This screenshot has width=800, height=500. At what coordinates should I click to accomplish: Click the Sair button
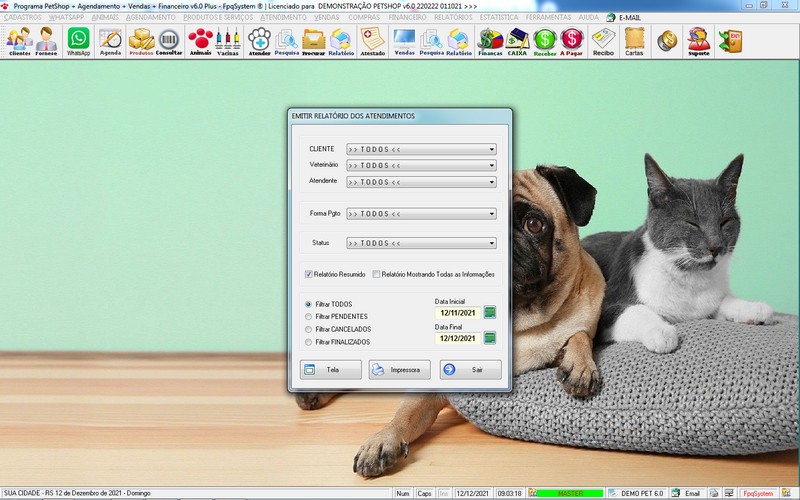click(470, 369)
